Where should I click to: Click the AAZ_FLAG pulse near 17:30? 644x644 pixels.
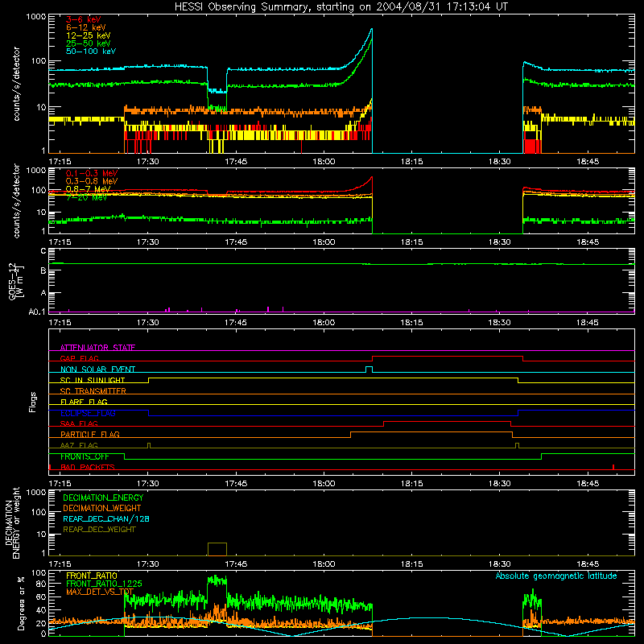coord(149,445)
